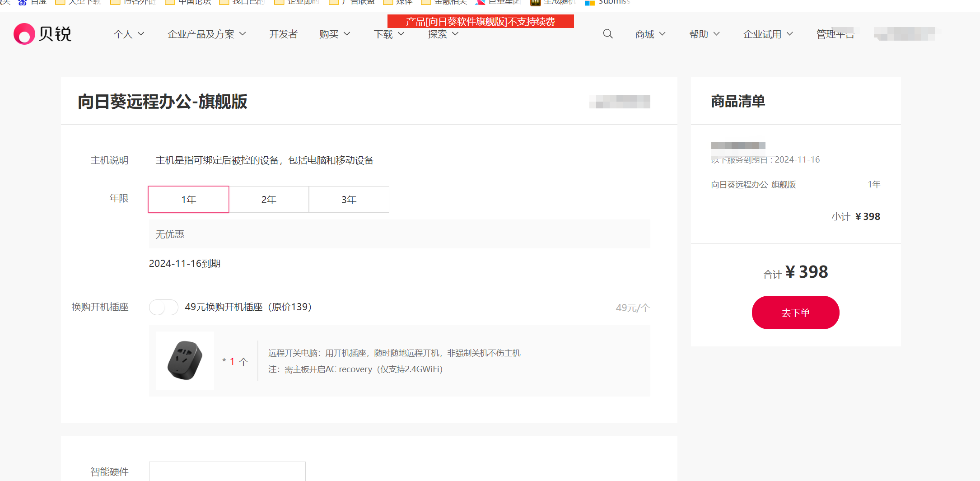
Task: Toggle the 49元换购开机插座 switch
Action: [x=163, y=307]
